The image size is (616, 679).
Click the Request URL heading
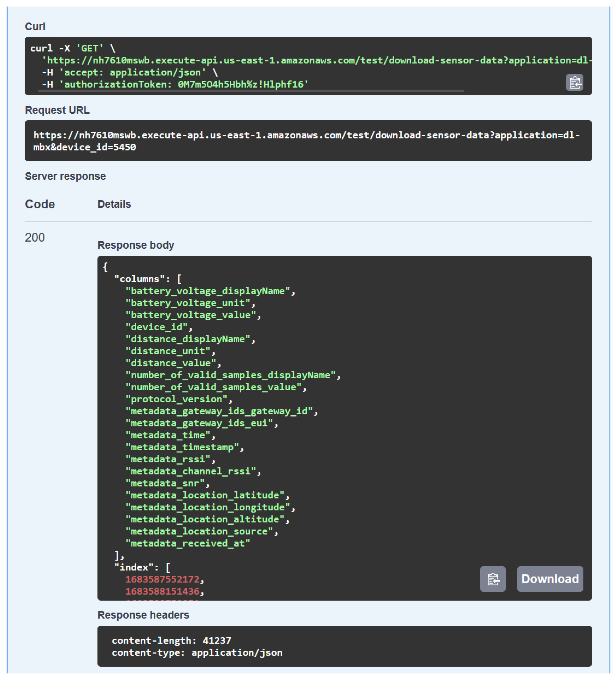[57, 110]
